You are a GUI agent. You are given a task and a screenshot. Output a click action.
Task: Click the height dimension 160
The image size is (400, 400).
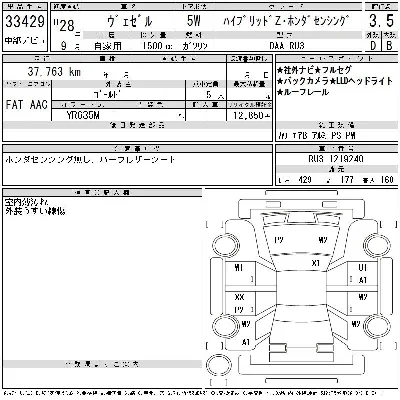[x=387, y=180]
